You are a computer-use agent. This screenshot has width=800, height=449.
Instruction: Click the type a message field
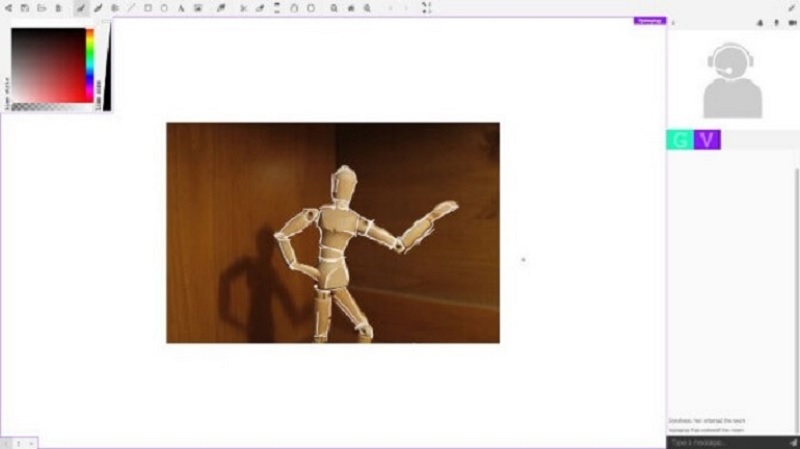[720, 442]
